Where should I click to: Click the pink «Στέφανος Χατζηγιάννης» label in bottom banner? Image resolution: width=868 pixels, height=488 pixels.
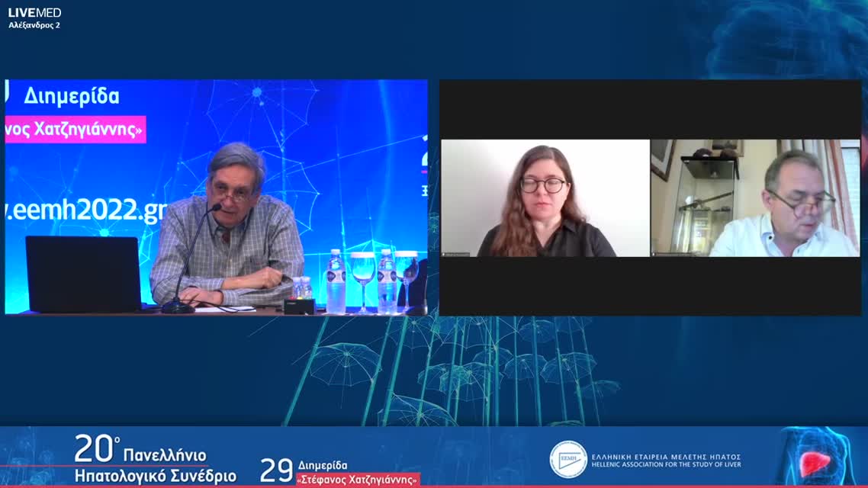tap(357, 480)
